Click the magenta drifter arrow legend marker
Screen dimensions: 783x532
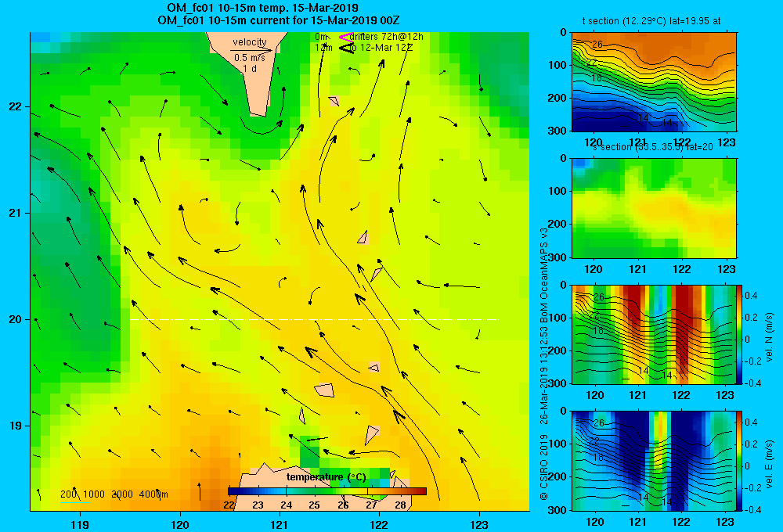(x=346, y=37)
